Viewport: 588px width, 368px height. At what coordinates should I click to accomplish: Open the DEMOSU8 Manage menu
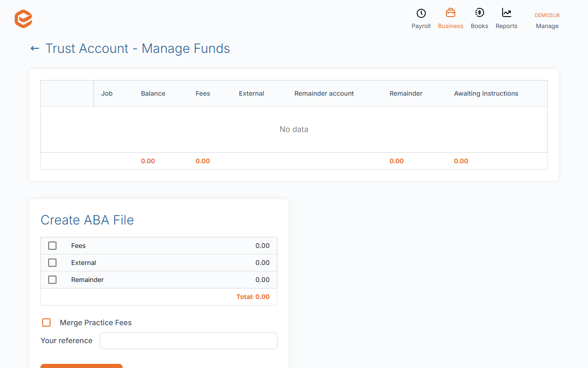point(547,20)
